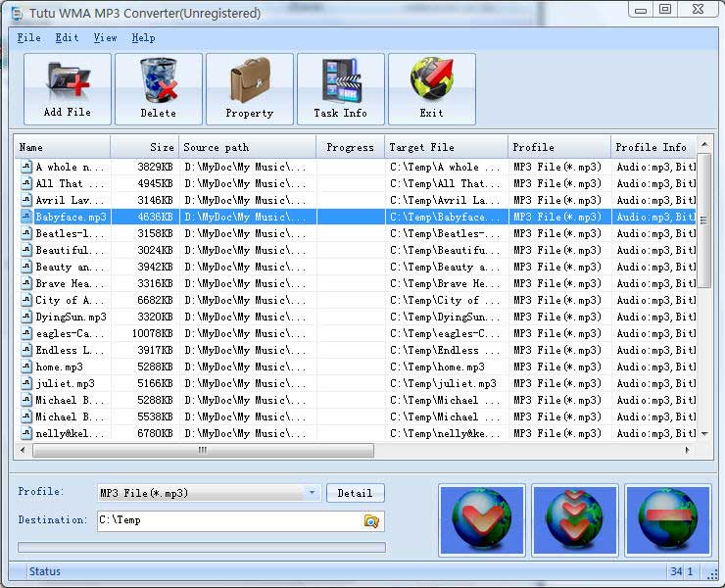Open the View menu

(106, 38)
